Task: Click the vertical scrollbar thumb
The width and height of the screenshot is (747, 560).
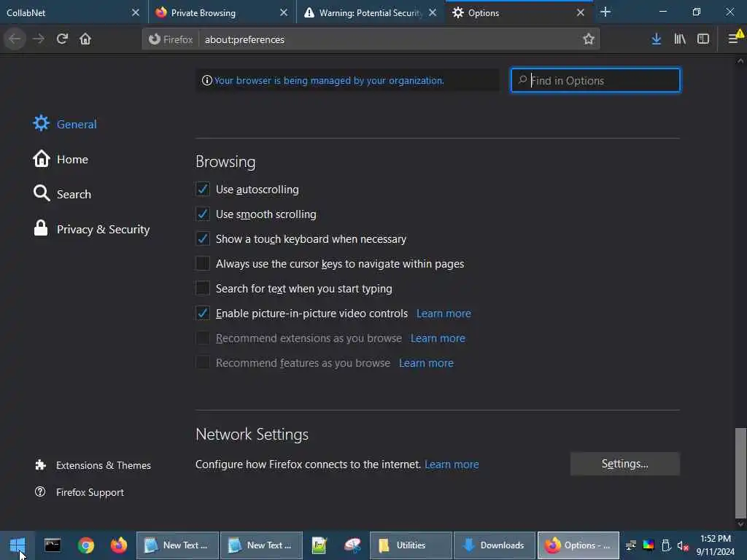Action: (740, 472)
